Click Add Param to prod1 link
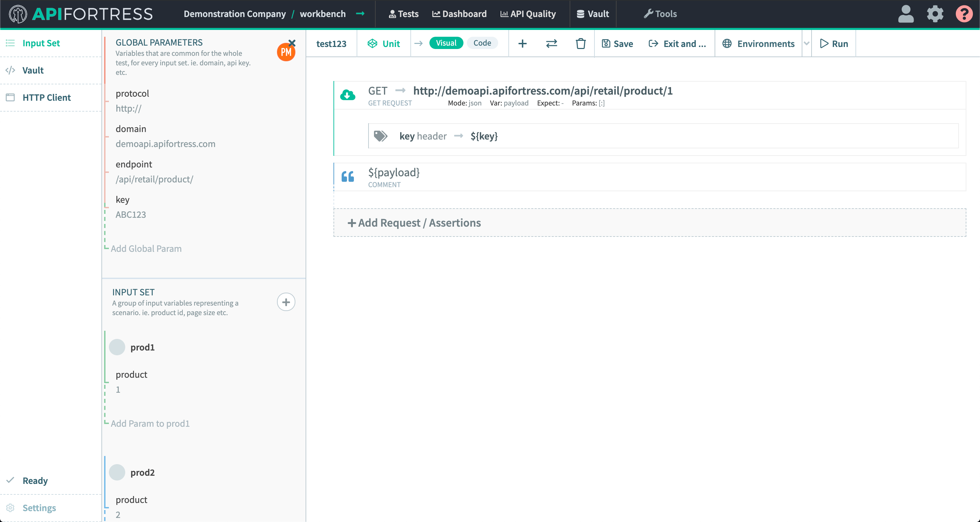980x522 pixels. (150, 423)
